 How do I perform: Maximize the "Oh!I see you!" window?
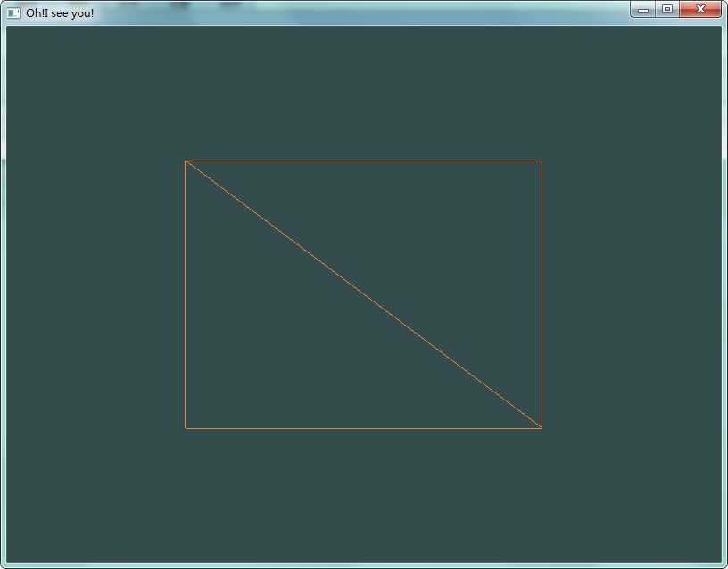coord(667,9)
